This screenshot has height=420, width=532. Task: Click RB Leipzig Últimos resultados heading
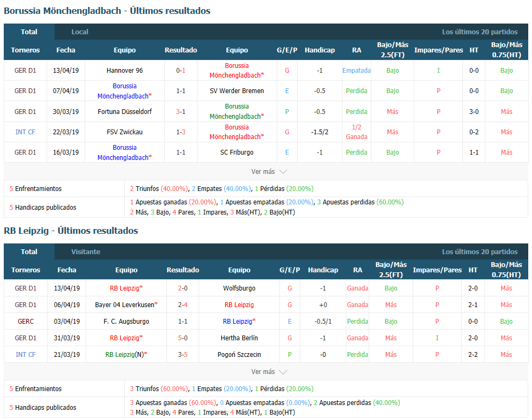point(71,231)
